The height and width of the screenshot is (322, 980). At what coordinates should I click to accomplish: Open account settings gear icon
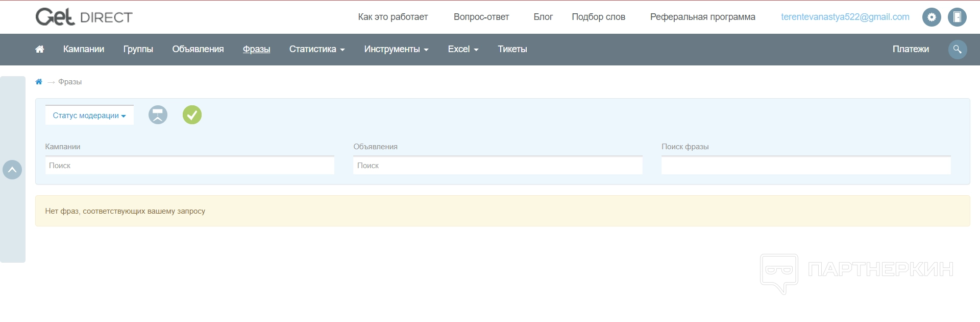tap(932, 17)
